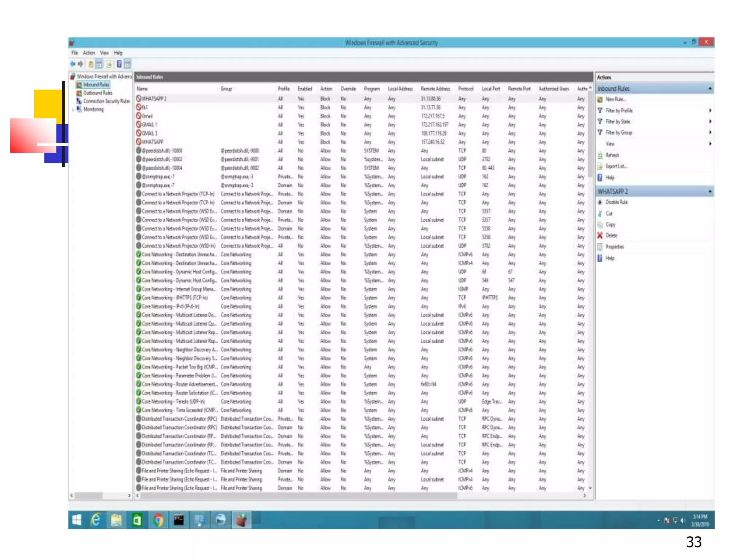
Task: Disable Rule for WHATSAPP 2
Action: (x=616, y=202)
